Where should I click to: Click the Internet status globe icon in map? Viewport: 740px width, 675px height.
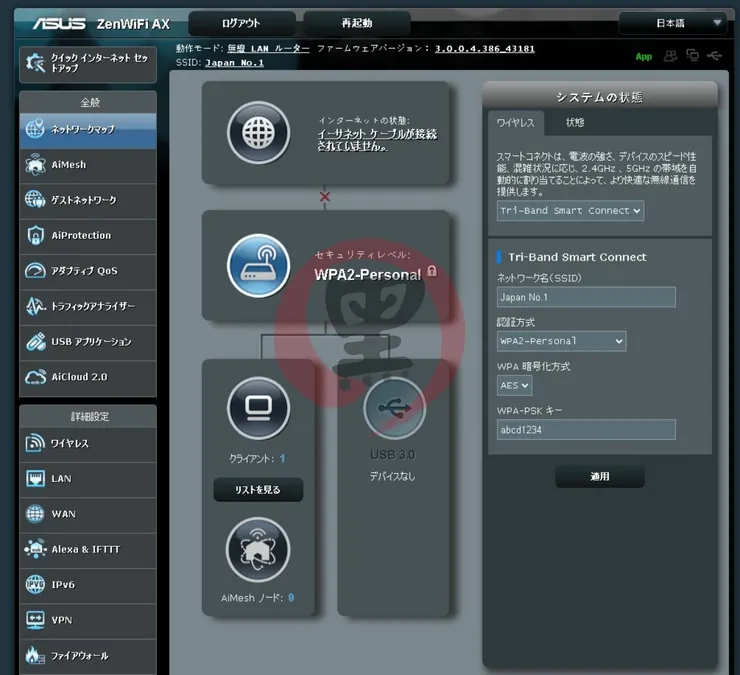pos(258,133)
